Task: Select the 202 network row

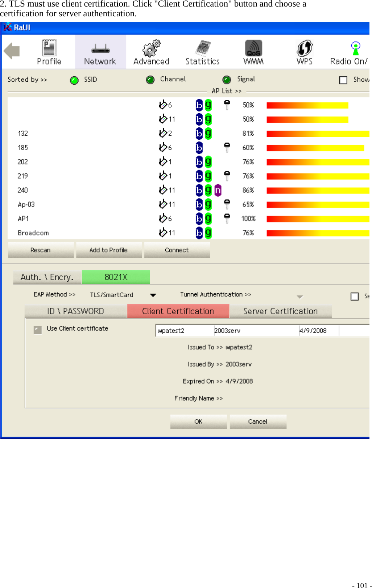Action: point(189,162)
